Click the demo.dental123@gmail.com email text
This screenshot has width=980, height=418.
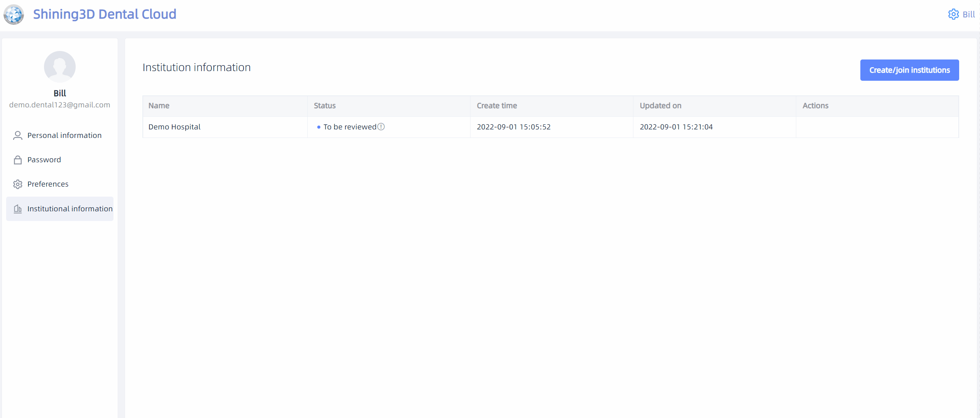[x=60, y=105]
